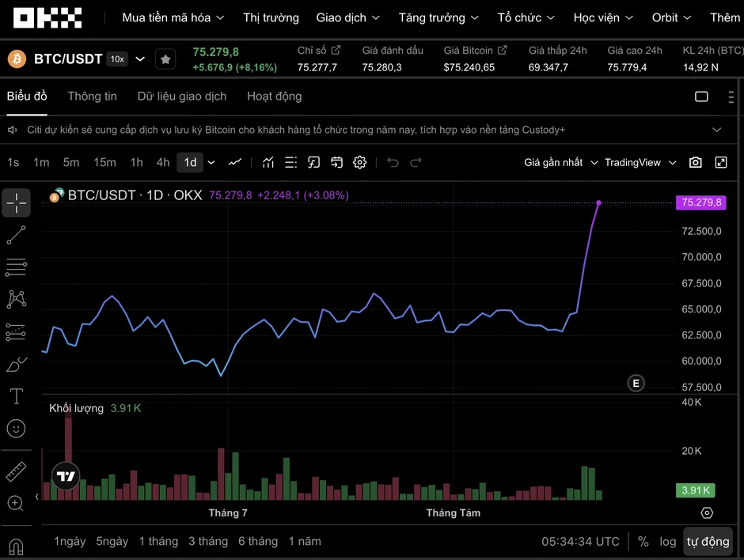Select the 1m timeframe
Screen dimensions: 744x560
point(41,163)
